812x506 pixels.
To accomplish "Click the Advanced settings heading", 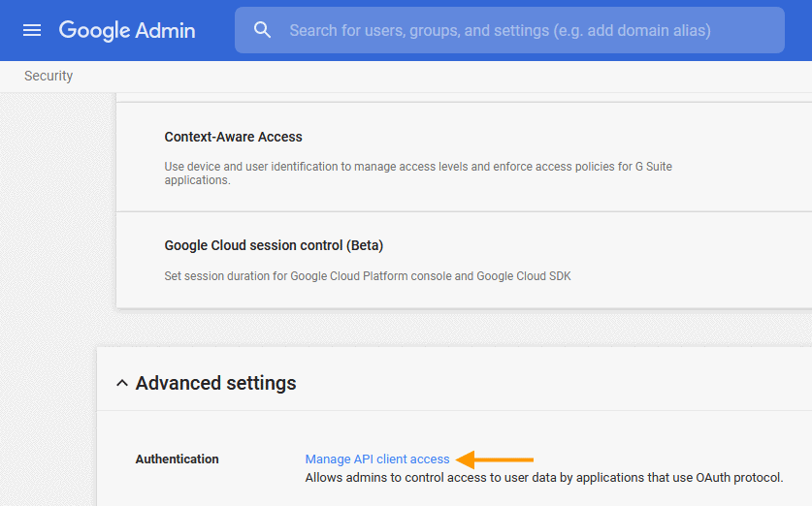I will pos(215,384).
